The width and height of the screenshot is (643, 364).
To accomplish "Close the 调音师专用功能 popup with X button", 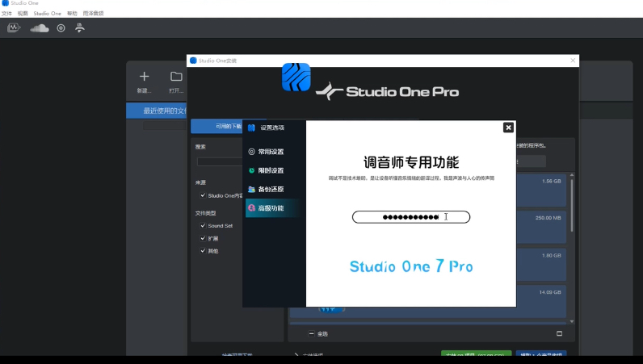I will click(x=508, y=128).
